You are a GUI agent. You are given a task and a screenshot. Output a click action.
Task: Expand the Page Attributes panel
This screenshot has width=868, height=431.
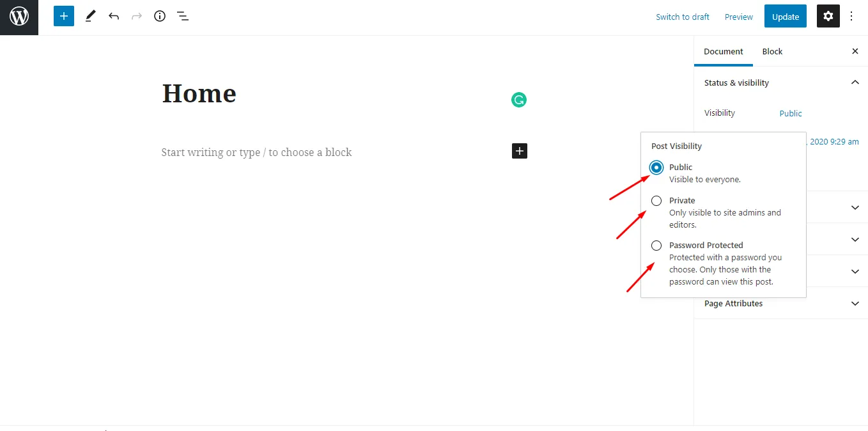click(855, 304)
